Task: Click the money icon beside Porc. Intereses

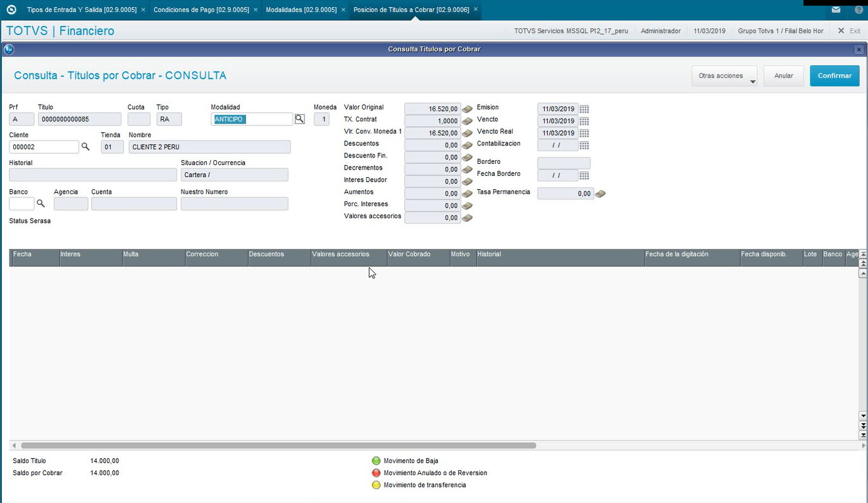Action: tap(468, 206)
